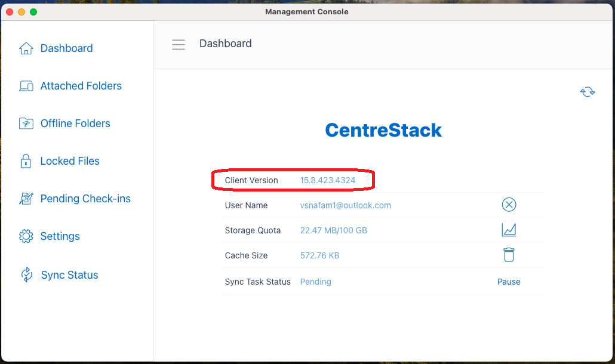Click the vsnafam1@outlook.com user name
This screenshot has width=615, height=364.
tap(345, 205)
